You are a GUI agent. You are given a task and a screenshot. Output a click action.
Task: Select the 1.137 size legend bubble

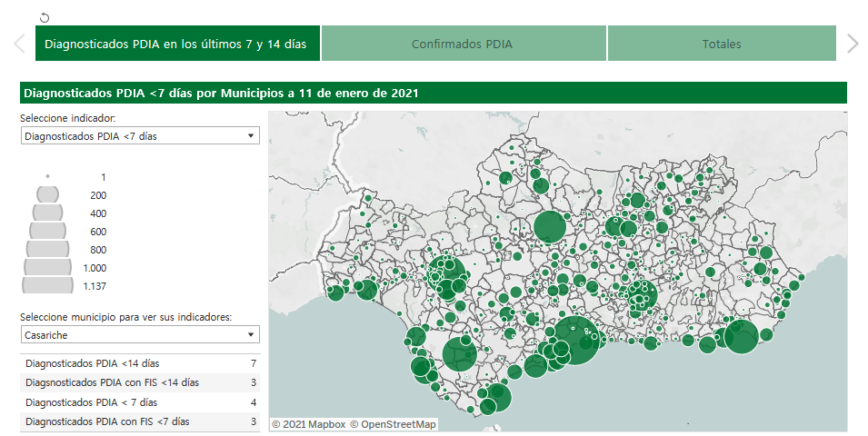click(47, 285)
